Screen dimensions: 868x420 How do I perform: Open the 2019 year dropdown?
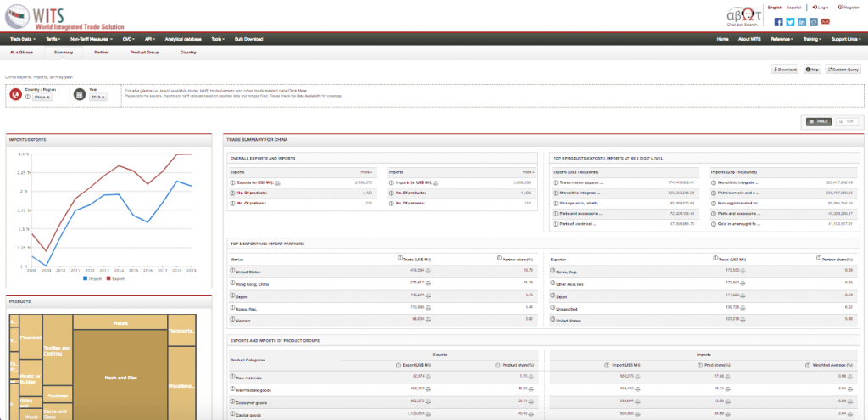coord(97,97)
